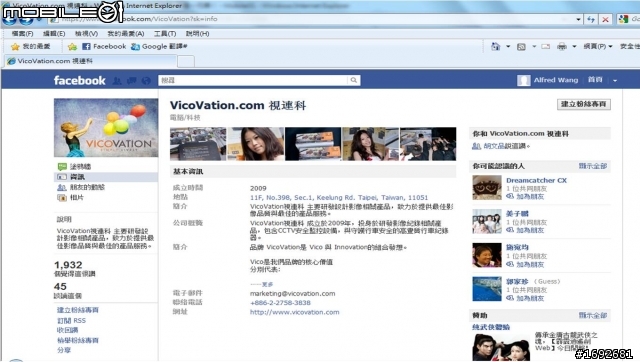The width and height of the screenshot is (640, 362).
Task: Open the Photos item in sidebar
Action: pyautogui.click(x=76, y=198)
